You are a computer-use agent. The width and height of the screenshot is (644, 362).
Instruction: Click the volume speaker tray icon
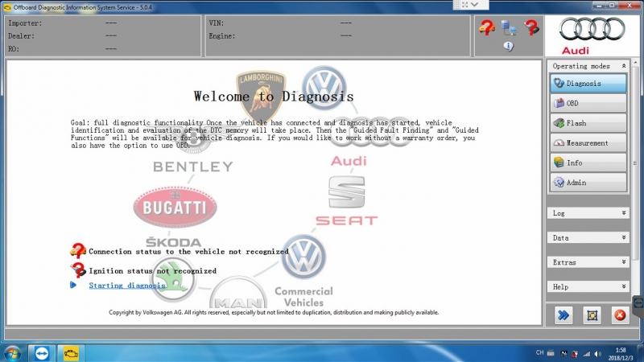pyautogui.click(x=598, y=354)
